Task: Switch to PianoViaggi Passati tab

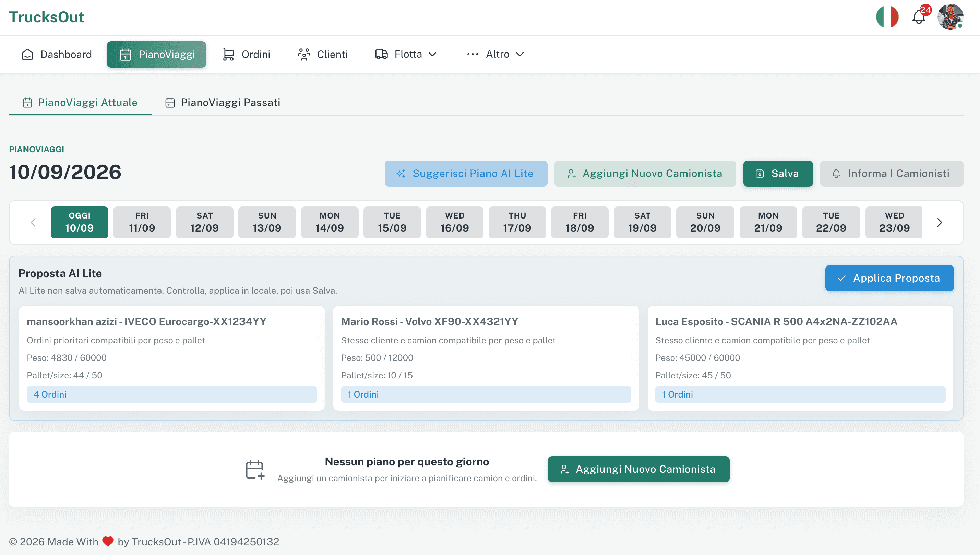Action: pos(223,102)
